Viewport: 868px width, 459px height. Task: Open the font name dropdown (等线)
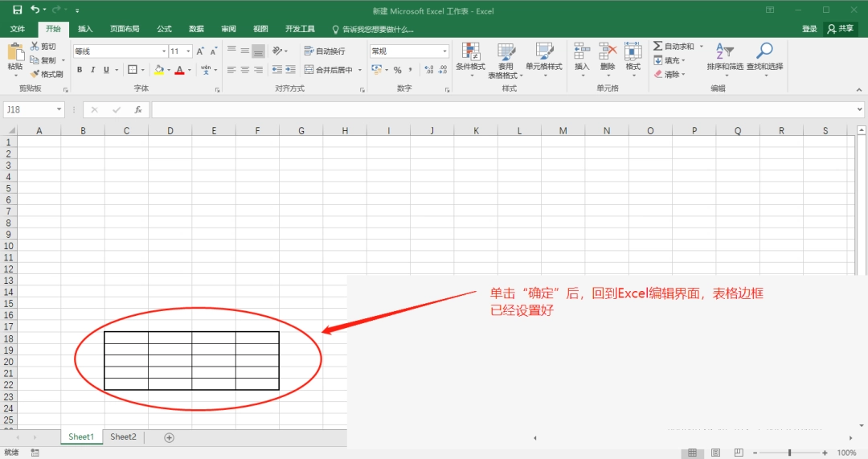164,51
